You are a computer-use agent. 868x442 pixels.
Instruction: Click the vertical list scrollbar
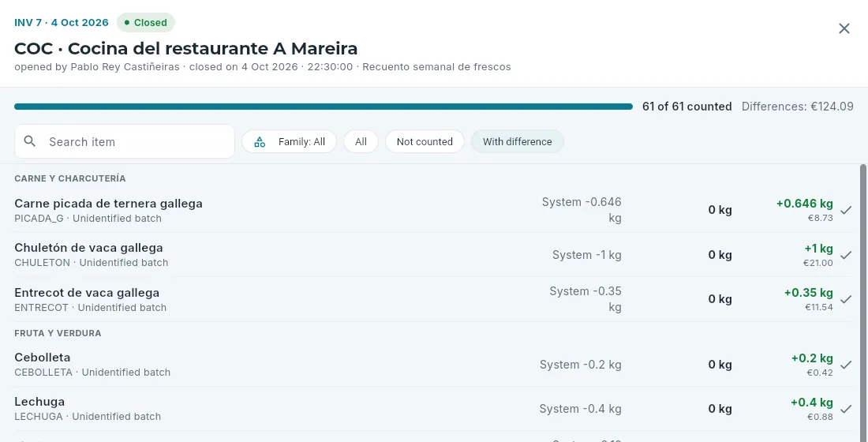pyautogui.click(x=863, y=302)
